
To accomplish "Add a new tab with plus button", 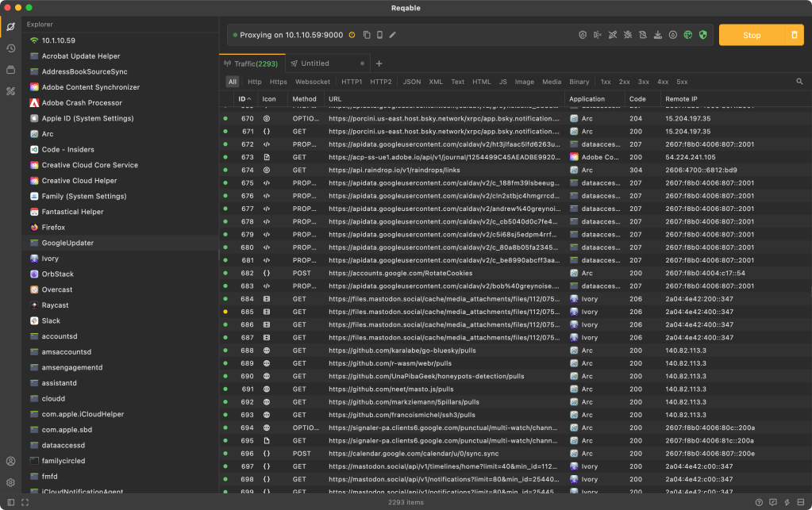I will [379, 63].
